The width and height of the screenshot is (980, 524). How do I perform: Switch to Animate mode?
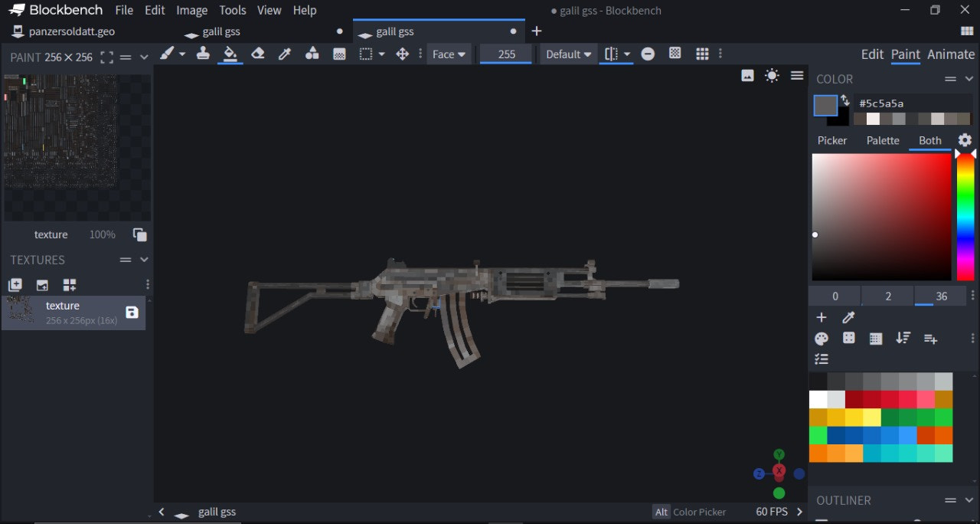[x=951, y=54]
